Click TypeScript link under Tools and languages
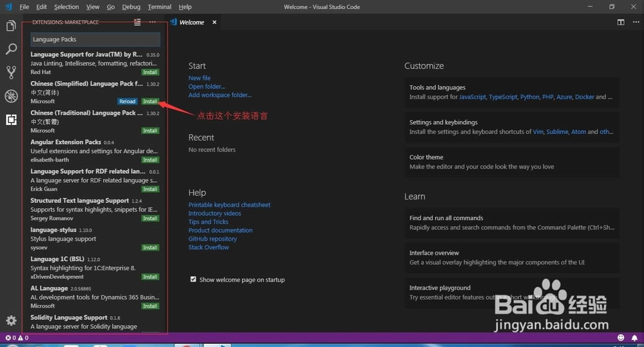 click(503, 97)
